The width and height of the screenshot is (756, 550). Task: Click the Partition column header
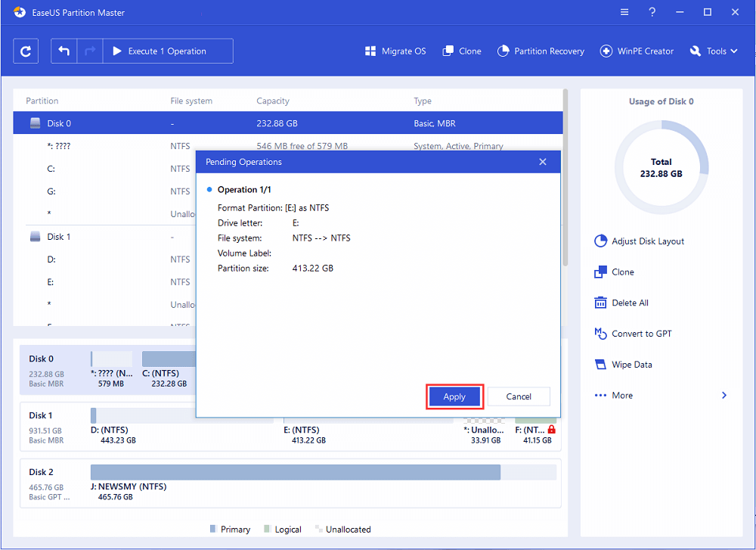[x=42, y=101]
